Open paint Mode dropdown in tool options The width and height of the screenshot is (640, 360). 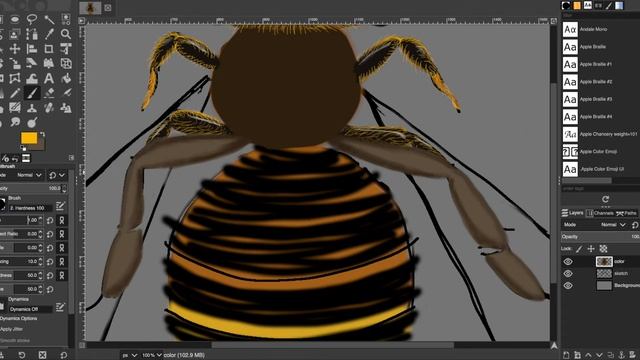pos(21,175)
